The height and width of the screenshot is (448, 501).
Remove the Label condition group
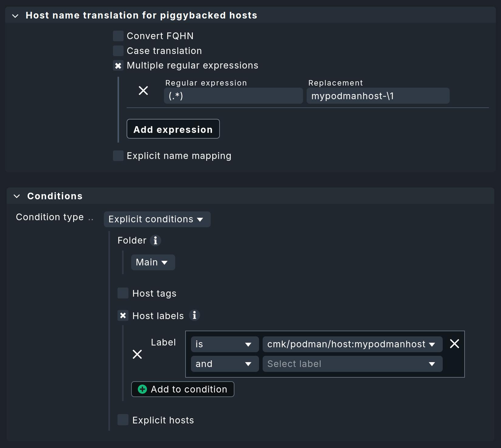[x=137, y=354]
